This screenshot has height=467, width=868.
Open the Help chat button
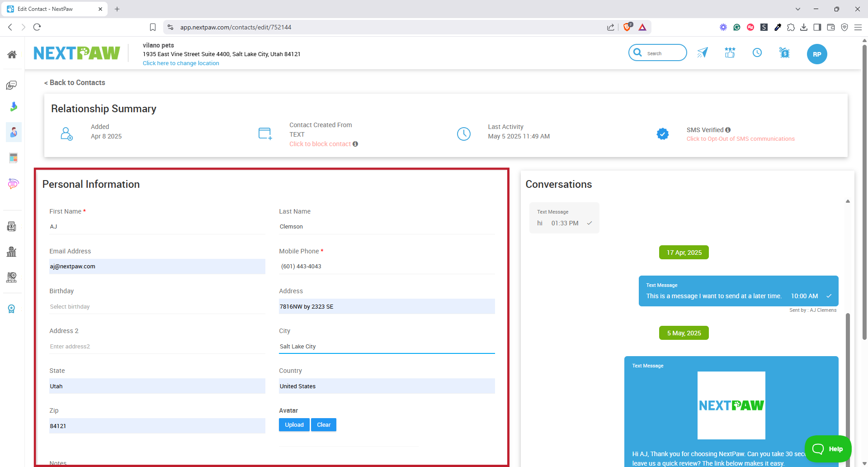click(x=828, y=449)
